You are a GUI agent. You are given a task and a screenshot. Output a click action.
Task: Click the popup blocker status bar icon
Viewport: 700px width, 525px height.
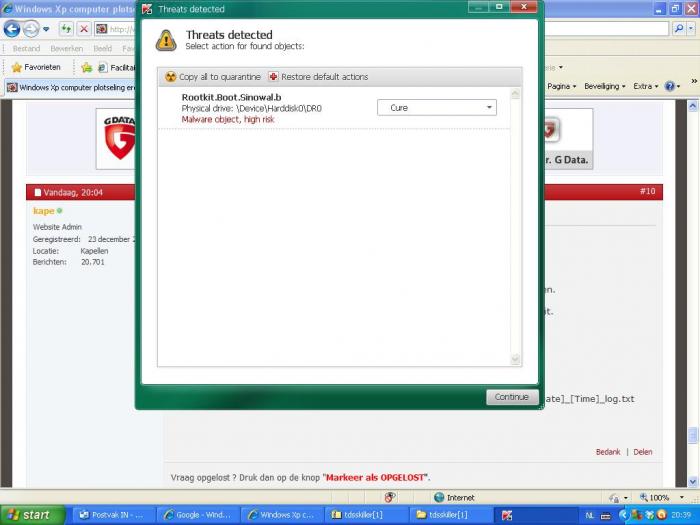[x=390, y=497]
